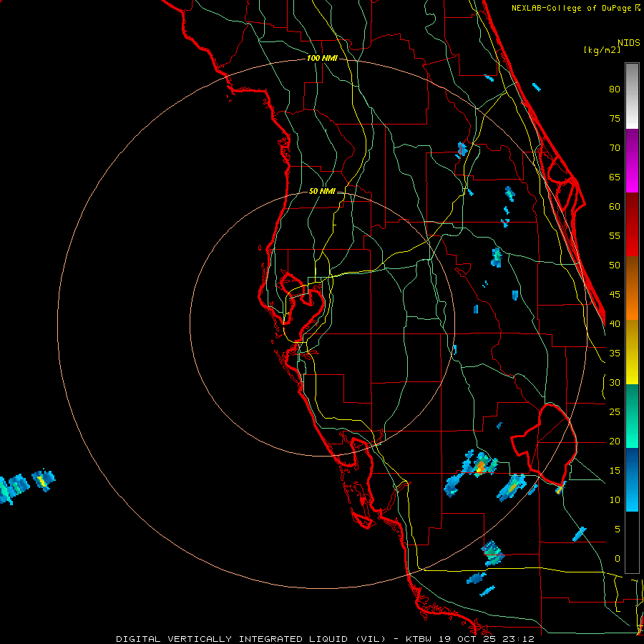
Task: Pick the purple-magenta segment of the color bar
Action: (x=632, y=161)
